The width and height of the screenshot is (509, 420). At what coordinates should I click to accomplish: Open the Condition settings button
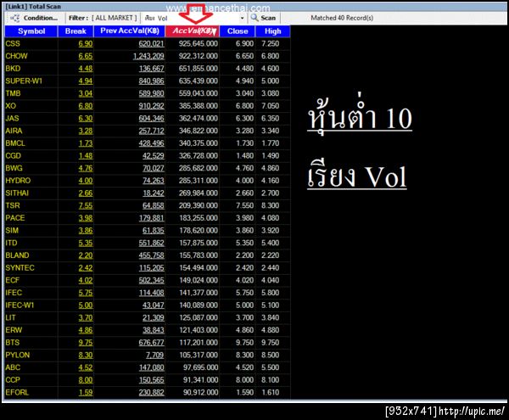pos(34,18)
